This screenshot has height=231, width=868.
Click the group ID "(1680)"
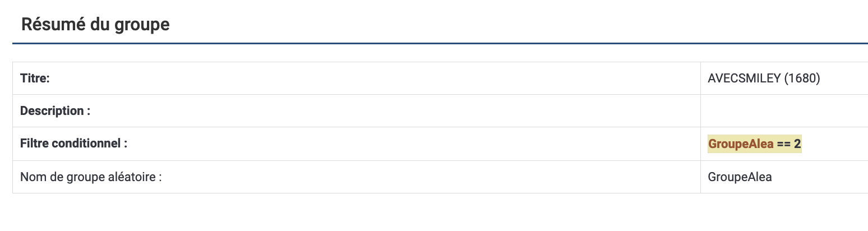coord(802,78)
